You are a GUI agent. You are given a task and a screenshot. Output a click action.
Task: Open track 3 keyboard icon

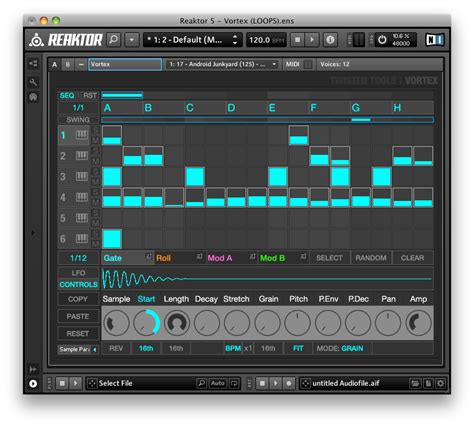(82, 176)
